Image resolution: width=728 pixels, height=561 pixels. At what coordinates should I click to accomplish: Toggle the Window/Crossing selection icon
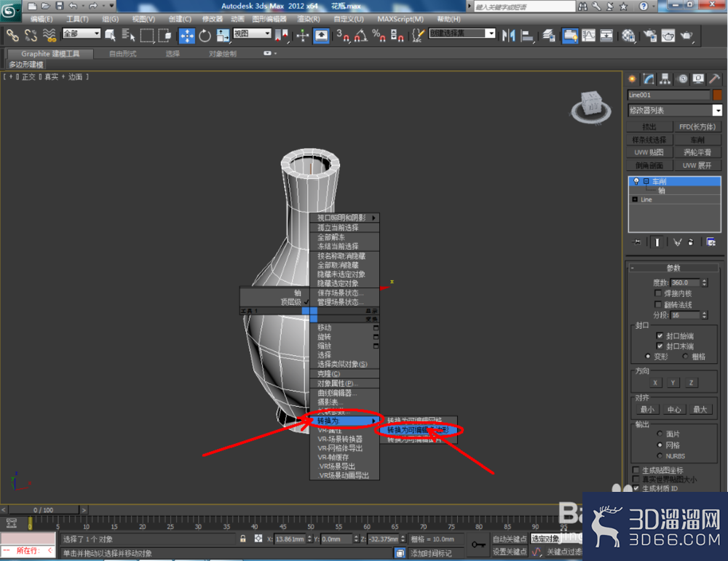165,35
